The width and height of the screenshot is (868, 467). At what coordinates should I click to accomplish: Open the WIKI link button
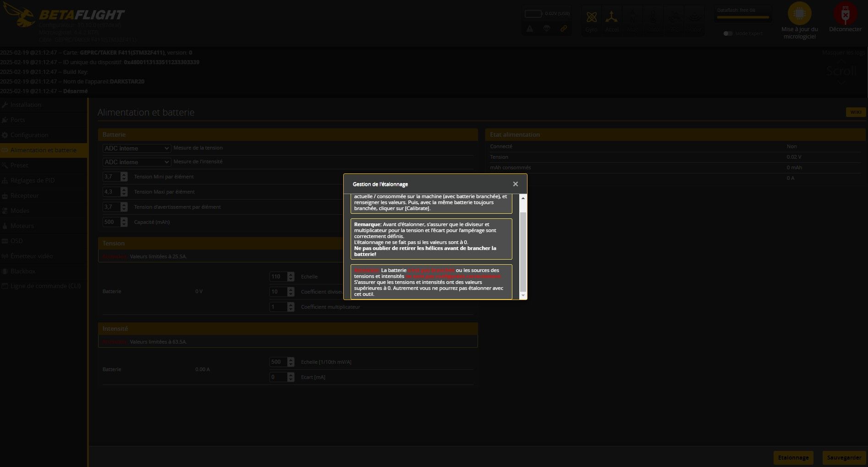pyautogui.click(x=855, y=112)
